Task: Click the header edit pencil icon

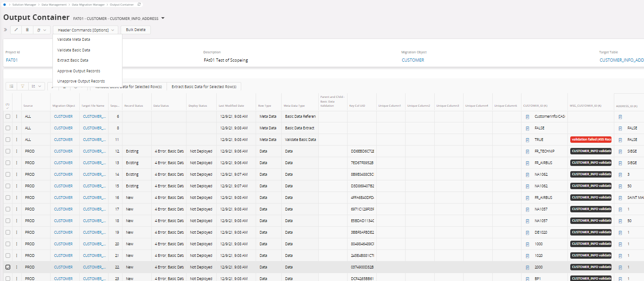Action: click(x=16, y=30)
